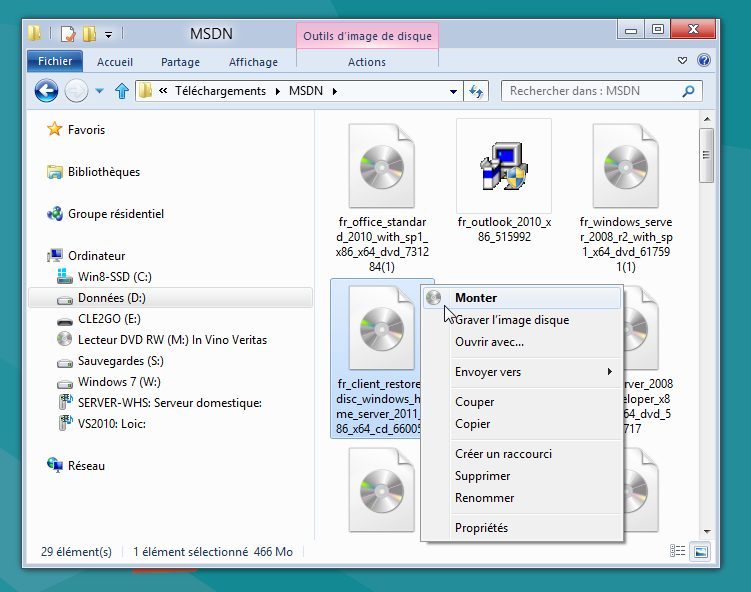Click the Favoris star icon

point(55,129)
